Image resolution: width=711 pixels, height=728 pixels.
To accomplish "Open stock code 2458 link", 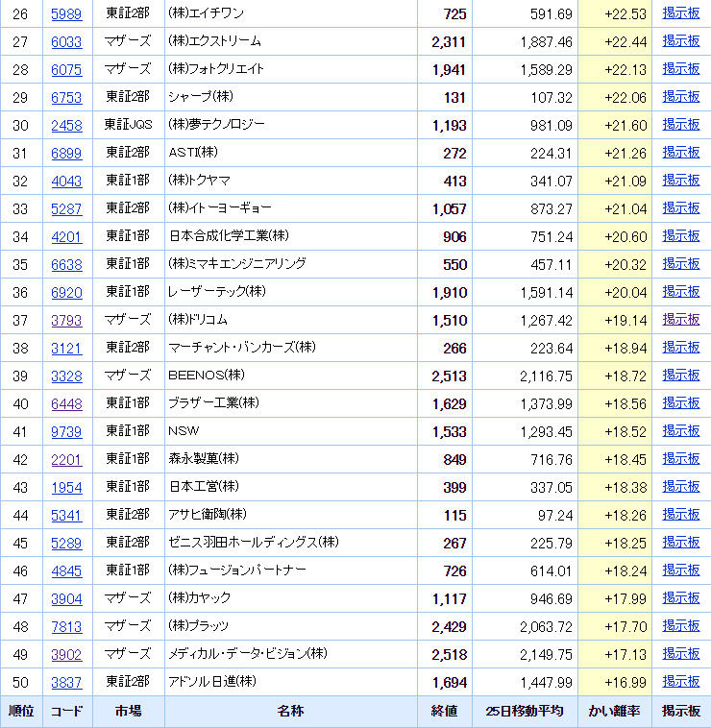I will pyautogui.click(x=66, y=126).
